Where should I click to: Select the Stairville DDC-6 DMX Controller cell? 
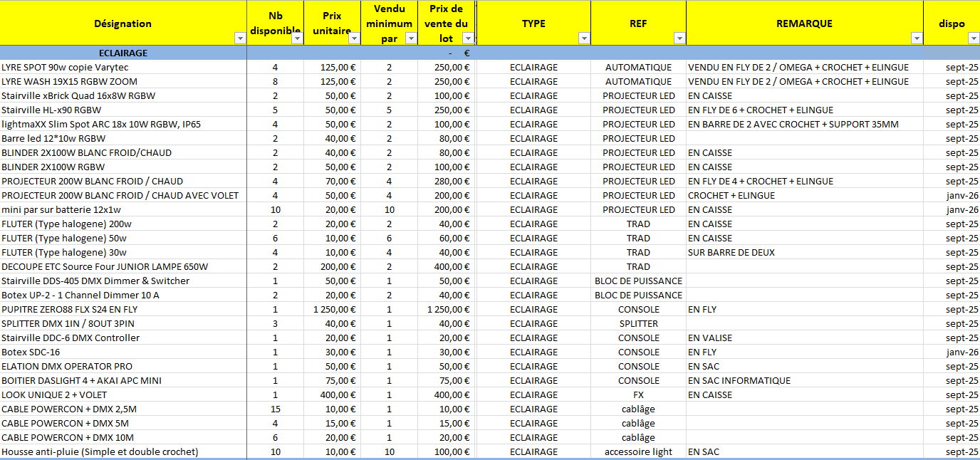click(x=123, y=338)
